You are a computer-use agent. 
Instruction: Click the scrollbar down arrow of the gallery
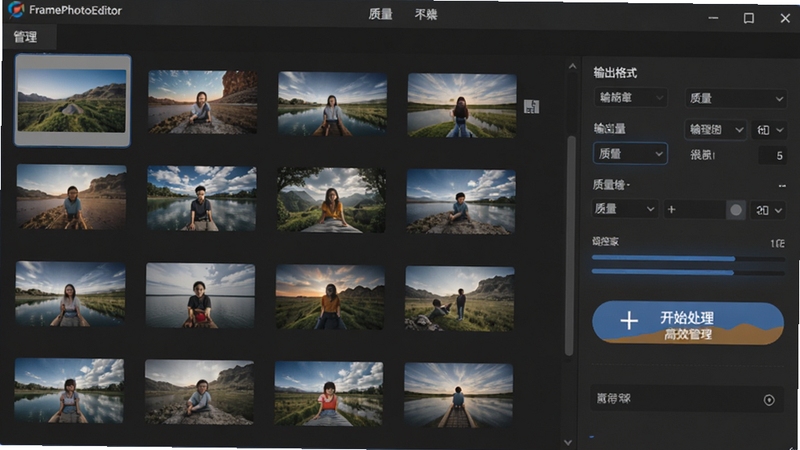click(x=568, y=442)
